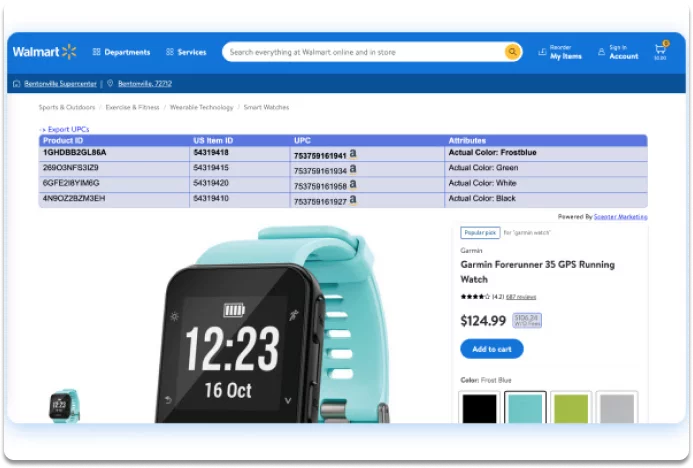Click Garmin Forerunner 35 product title
693x468 pixels.
537,272
